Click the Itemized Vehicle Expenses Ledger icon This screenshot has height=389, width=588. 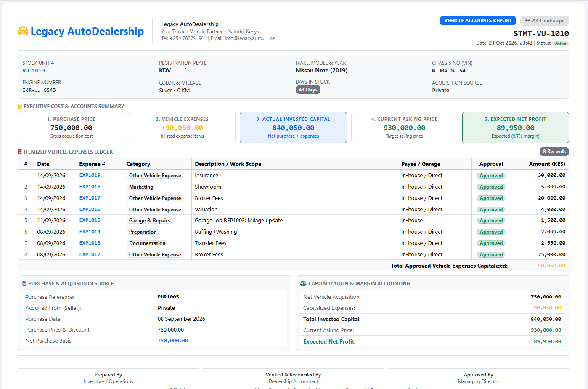point(20,152)
